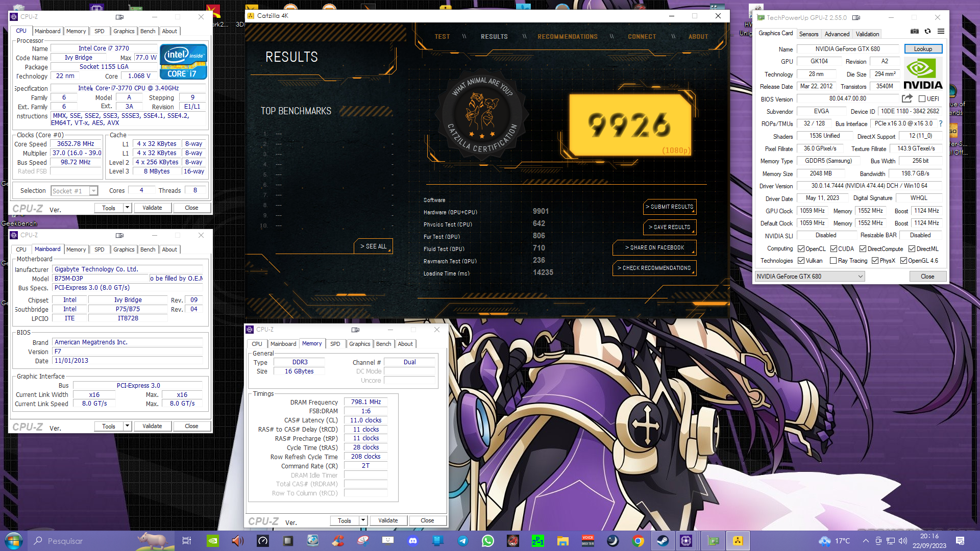Click Validate in the Mainboard CPU-Z window
The height and width of the screenshot is (551, 980).
152,426
